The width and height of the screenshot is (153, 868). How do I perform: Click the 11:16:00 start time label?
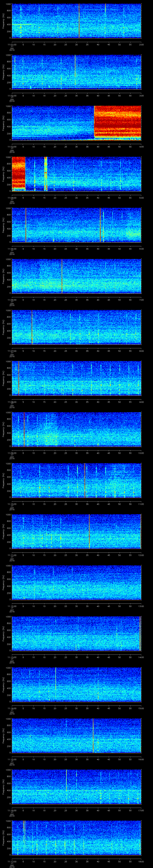pyautogui.click(x=12, y=810)
